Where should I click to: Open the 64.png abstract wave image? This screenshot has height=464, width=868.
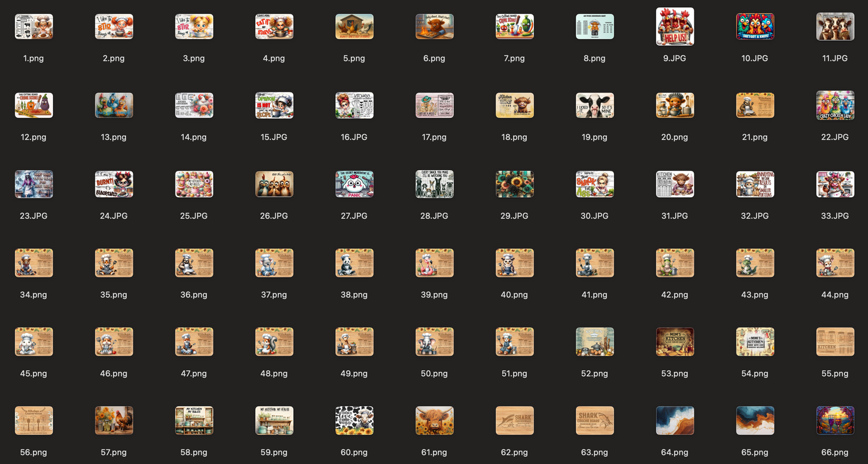675,420
